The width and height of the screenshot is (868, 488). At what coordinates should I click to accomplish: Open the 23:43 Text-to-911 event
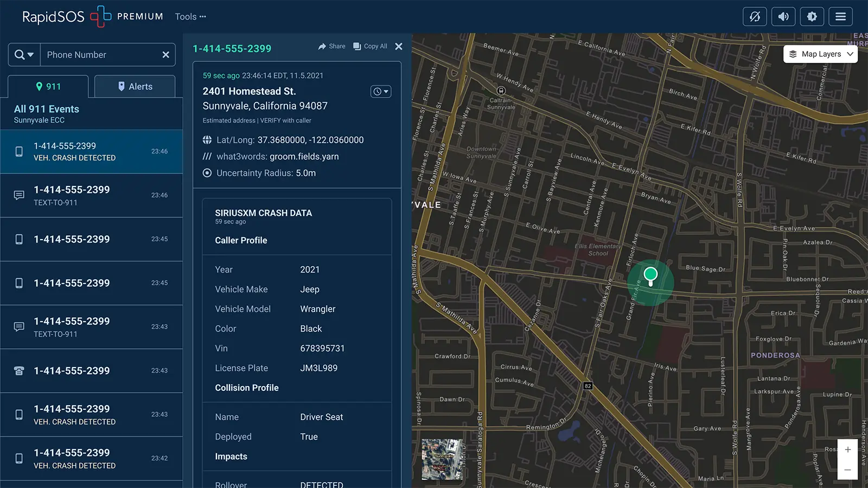[91, 327]
